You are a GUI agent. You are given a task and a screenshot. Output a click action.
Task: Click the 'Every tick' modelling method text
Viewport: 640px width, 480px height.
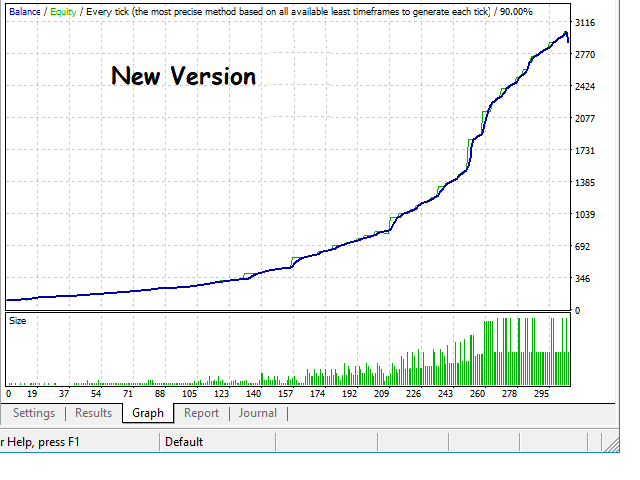click(x=107, y=12)
